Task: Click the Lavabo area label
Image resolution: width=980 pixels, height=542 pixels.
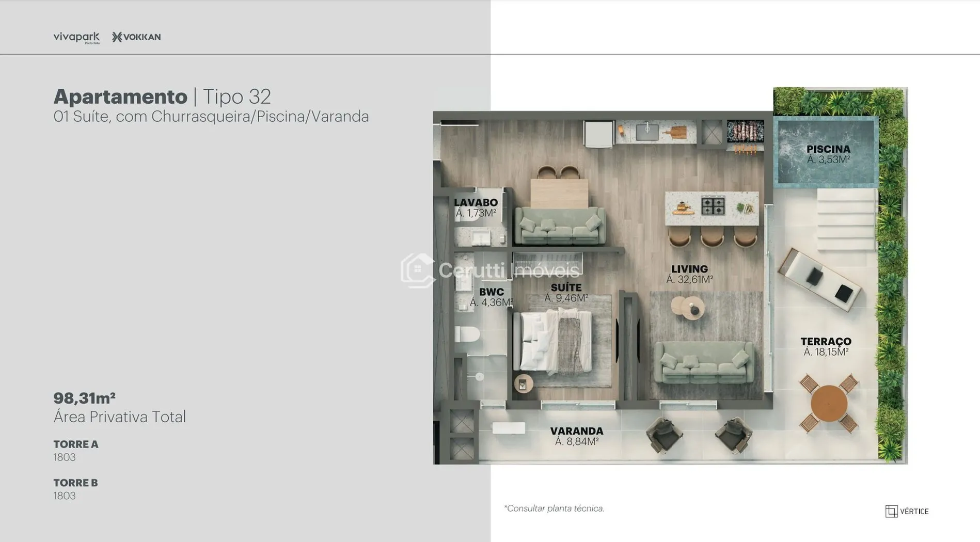Action: tap(476, 208)
